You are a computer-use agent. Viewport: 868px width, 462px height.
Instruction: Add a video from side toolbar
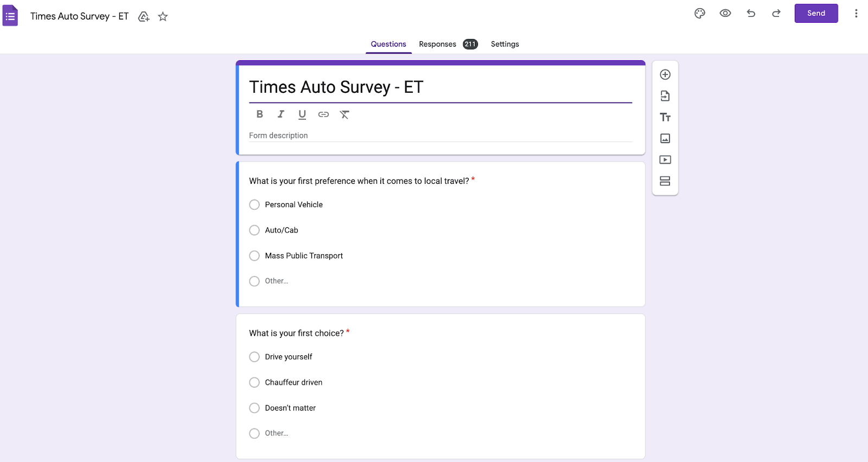pos(665,159)
